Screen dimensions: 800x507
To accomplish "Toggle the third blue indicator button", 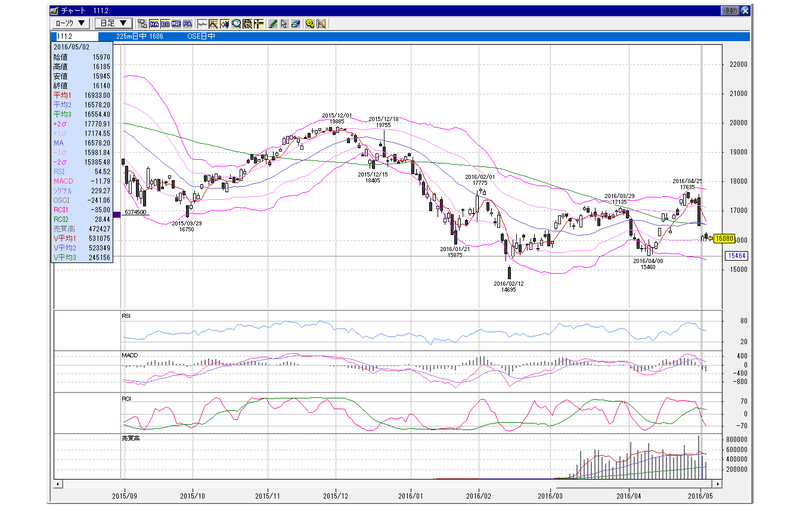I will pyautogui.click(x=177, y=23).
